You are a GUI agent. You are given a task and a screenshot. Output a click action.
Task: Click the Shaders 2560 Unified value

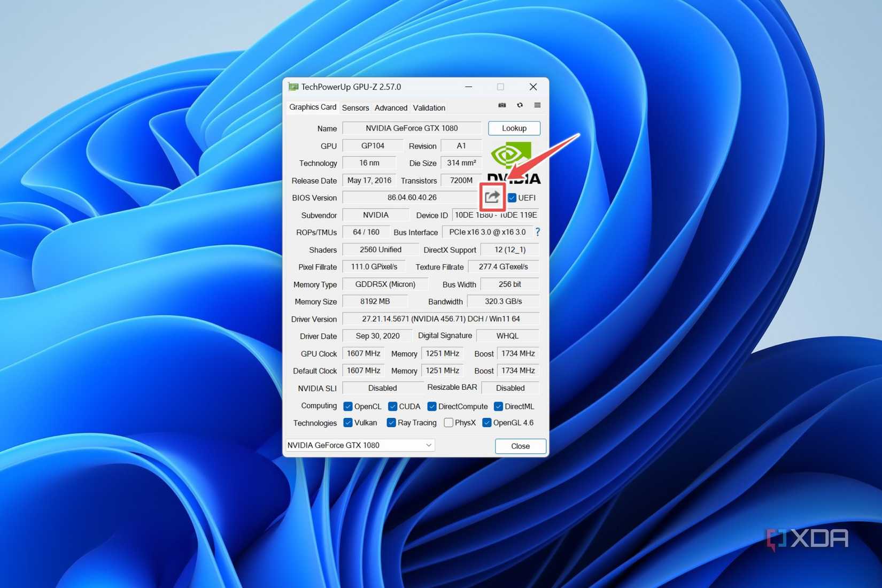click(380, 250)
